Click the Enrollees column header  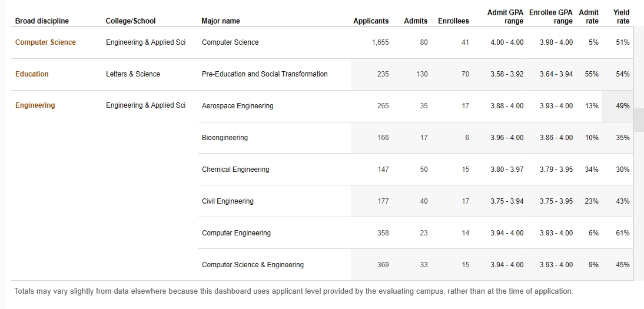[453, 21]
